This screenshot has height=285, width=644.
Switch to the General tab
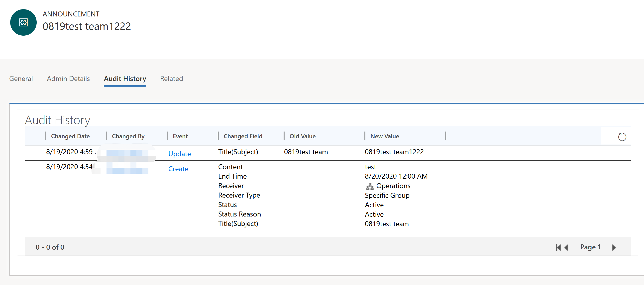21,78
